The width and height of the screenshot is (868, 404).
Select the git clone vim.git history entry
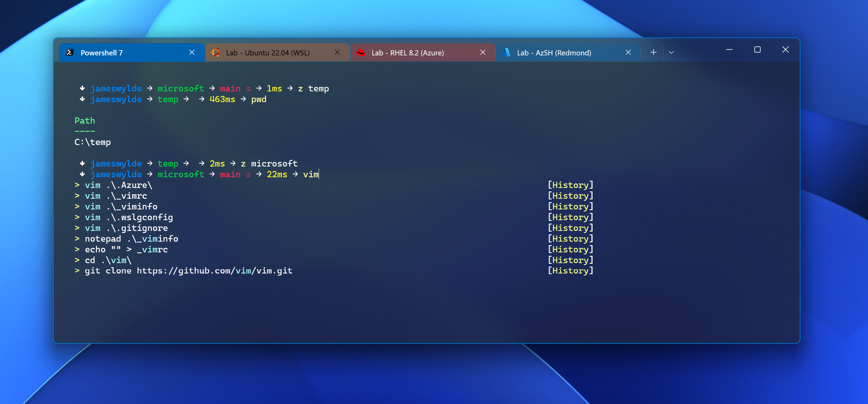click(x=188, y=271)
